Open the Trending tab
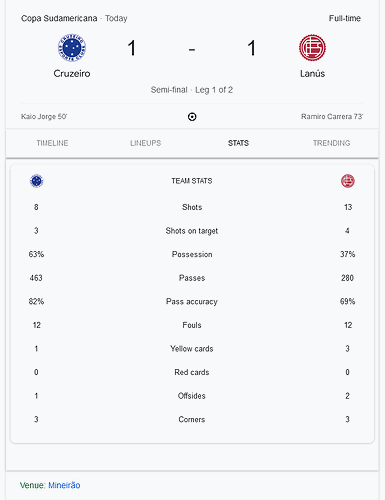 pos(331,143)
